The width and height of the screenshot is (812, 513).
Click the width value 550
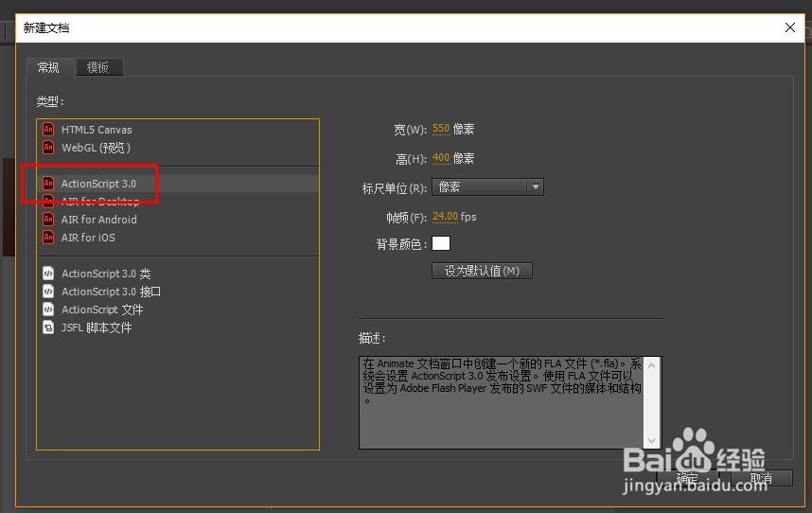(x=441, y=129)
